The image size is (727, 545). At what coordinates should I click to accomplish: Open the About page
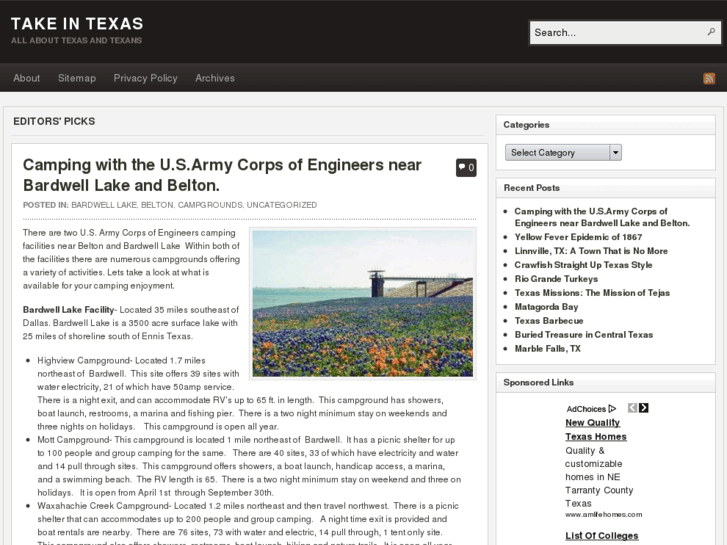pos(26,78)
